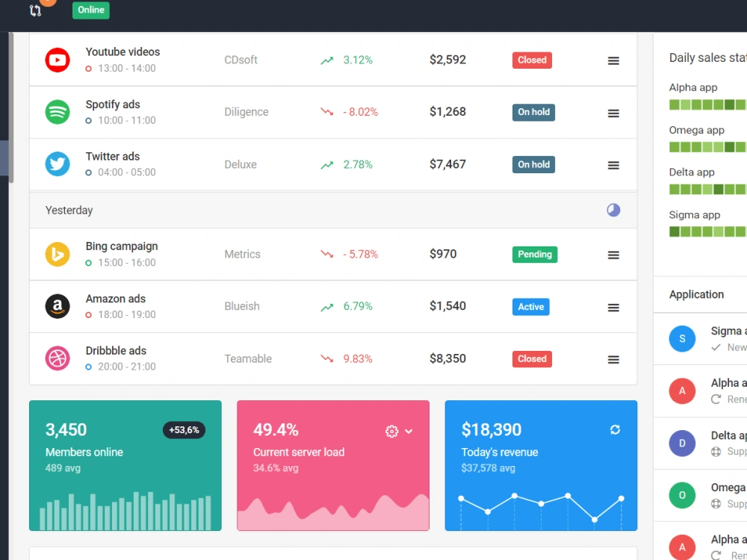Click the Closed badge for Dribbble ads

click(x=532, y=359)
